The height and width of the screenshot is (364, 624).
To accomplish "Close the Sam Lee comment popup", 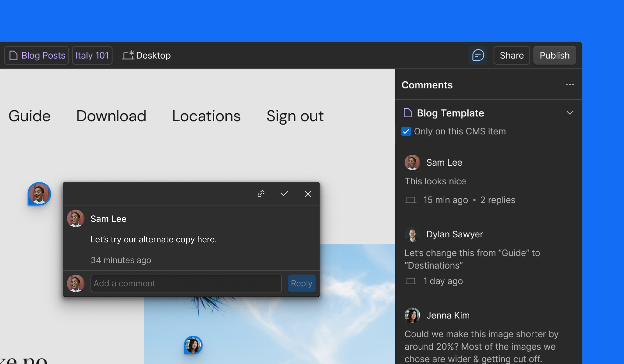I will (x=308, y=194).
